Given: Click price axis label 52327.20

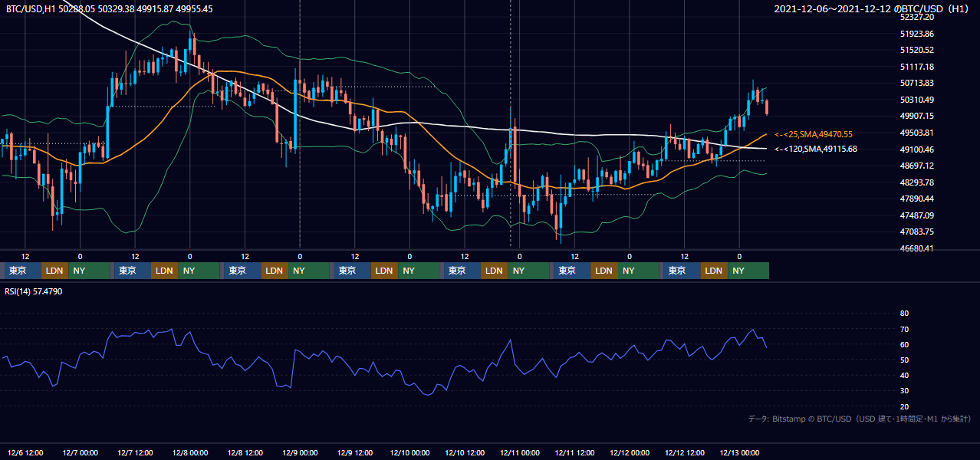Looking at the screenshot, I should pos(916,17).
